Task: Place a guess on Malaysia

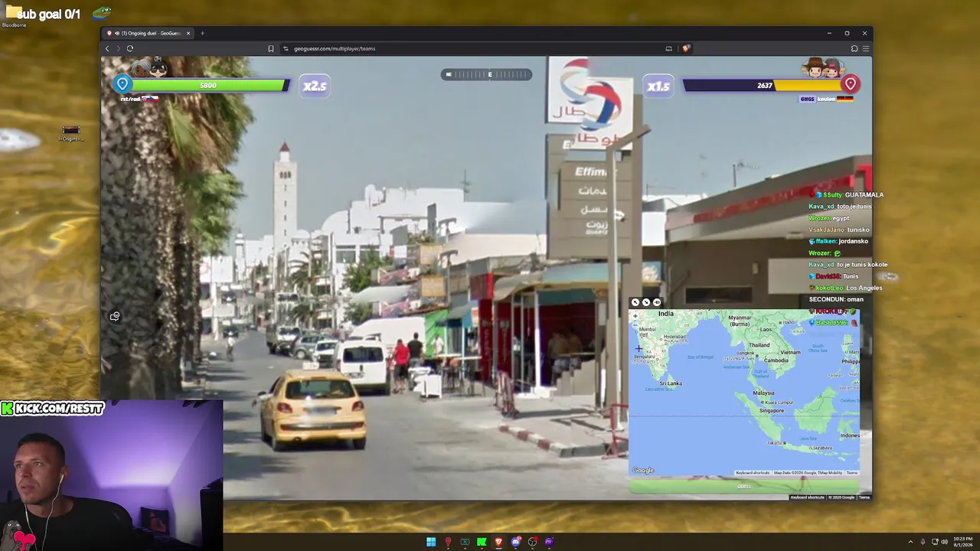Action: 763,393
